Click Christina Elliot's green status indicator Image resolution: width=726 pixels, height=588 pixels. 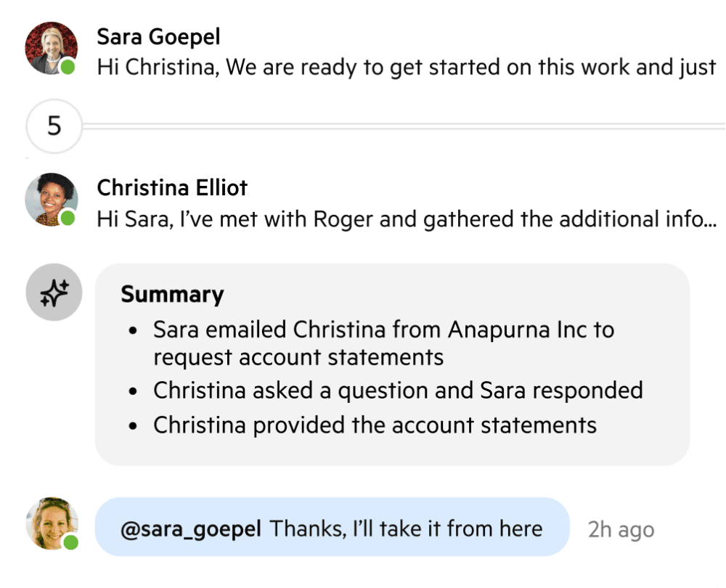coord(68,218)
